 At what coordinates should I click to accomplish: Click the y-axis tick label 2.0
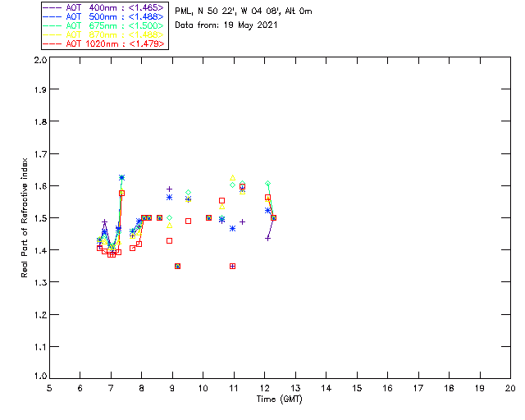(40, 60)
